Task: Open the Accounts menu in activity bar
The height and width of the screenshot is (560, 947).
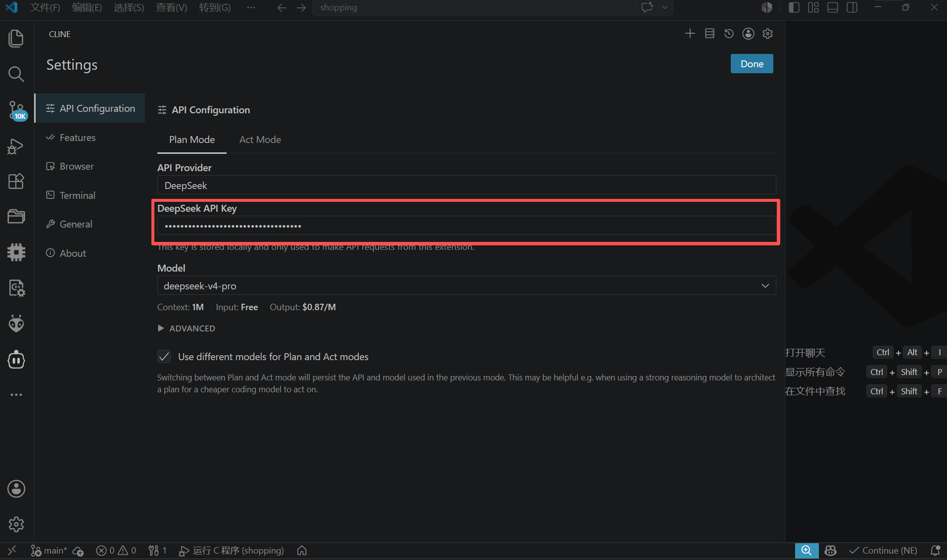Action: coord(16,489)
